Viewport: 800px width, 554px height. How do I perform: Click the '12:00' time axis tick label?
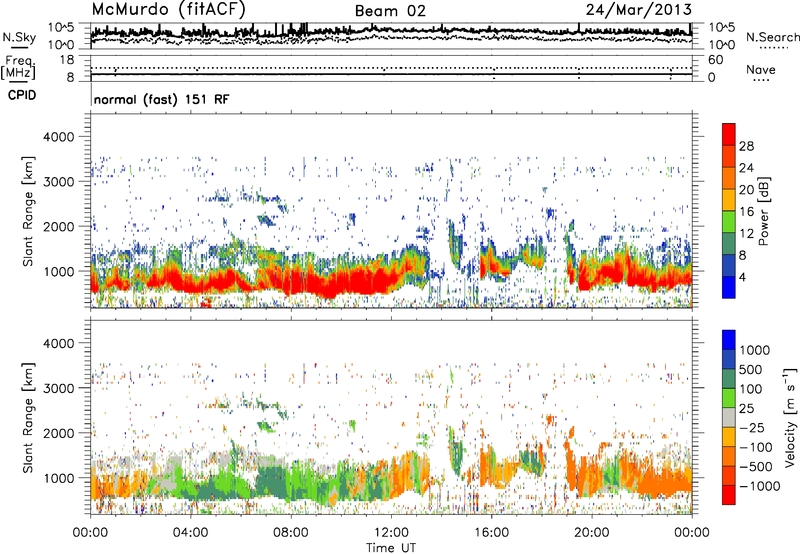tap(391, 533)
